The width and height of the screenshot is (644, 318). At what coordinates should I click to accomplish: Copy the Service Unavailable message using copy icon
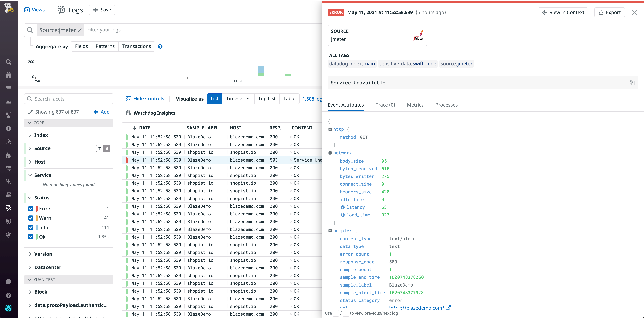coord(632,83)
